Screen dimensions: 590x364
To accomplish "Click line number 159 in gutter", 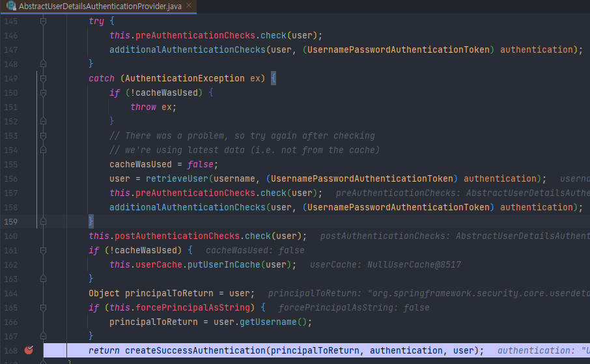I will coord(11,221).
